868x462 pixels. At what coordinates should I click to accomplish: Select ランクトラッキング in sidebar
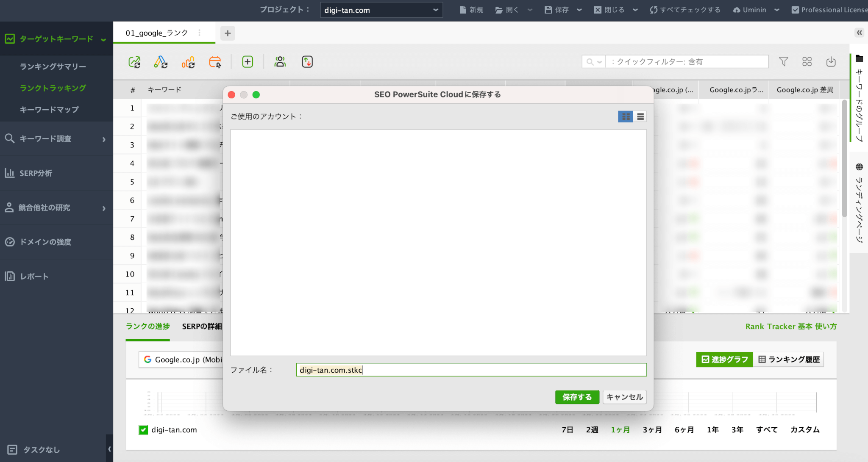53,88
